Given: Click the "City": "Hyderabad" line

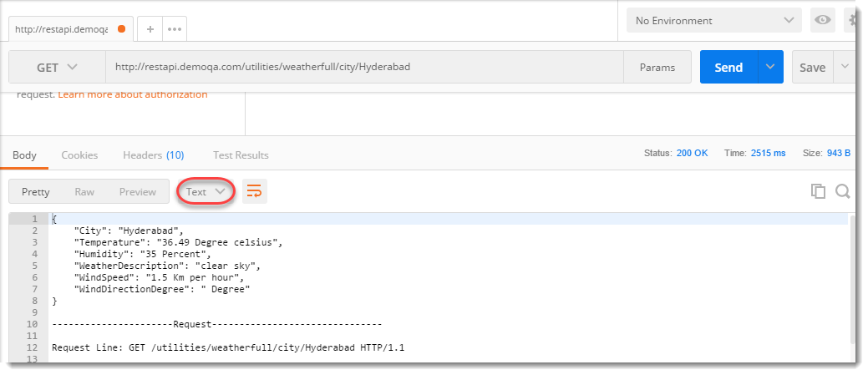Looking at the screenshot, I should click(x=129, y=231).
